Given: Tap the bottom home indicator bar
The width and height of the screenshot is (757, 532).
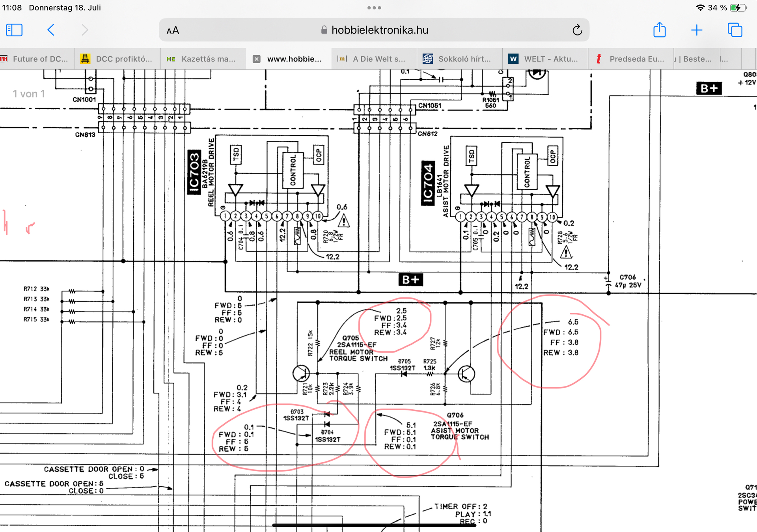Looking at the screenshot, I should (374, 525).
